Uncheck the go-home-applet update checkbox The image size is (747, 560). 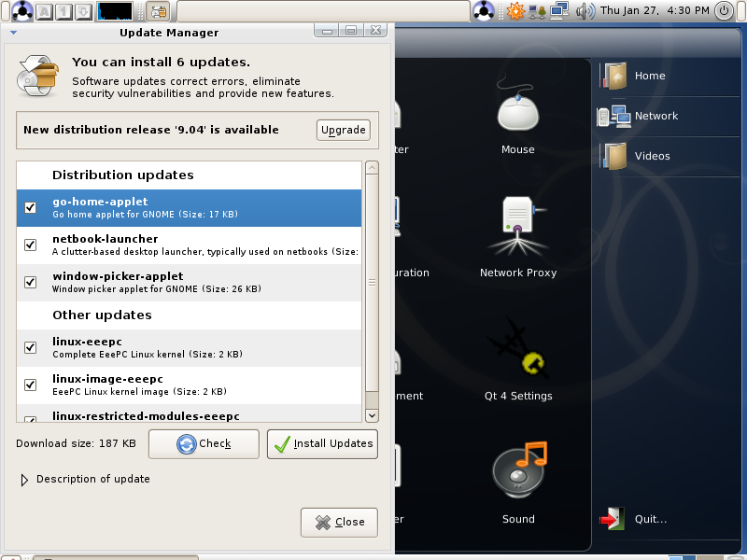pyautogui.click(x=30, y=207)
